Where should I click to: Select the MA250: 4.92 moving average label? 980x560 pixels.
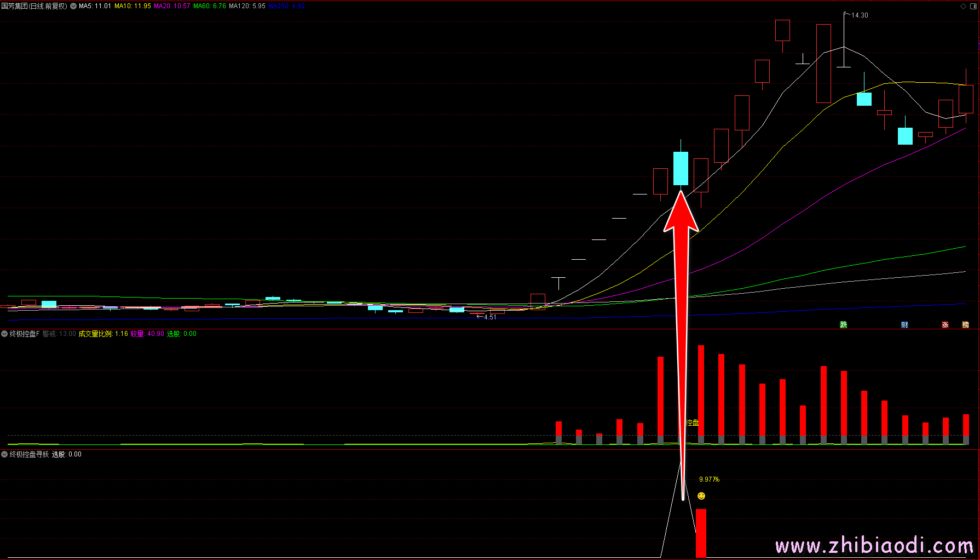point(286,6)
